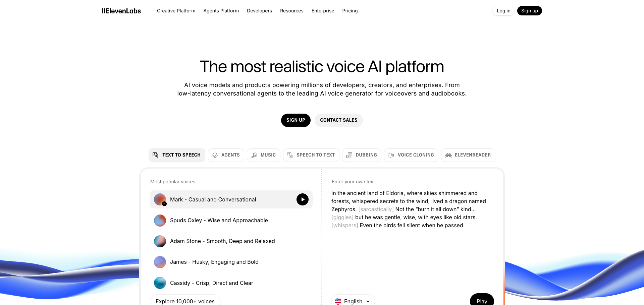Image resolution: width=644 pixels, height=305 pixels.
Task: Select the Speech to Text icon
Action: 290,155
